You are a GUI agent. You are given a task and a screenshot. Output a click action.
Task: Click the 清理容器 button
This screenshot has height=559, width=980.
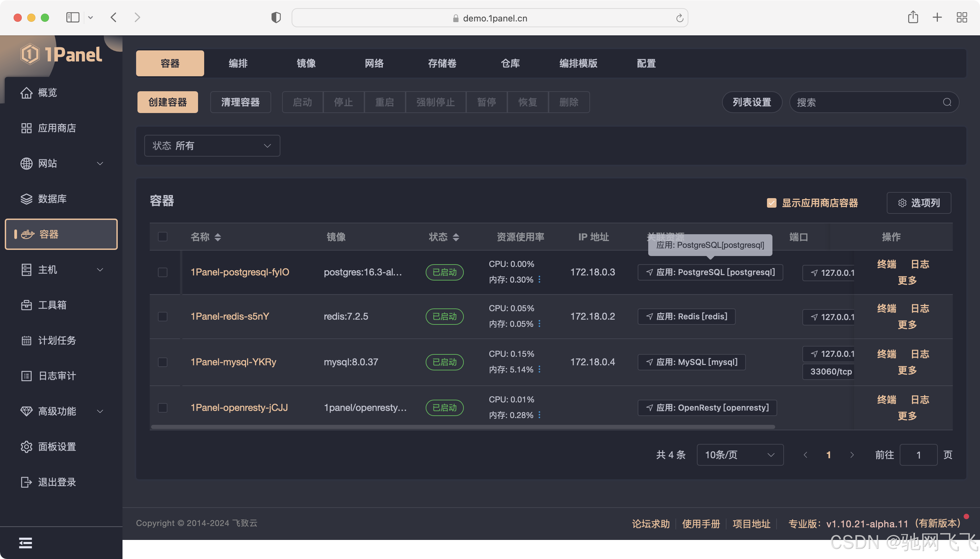coord(241,102)
